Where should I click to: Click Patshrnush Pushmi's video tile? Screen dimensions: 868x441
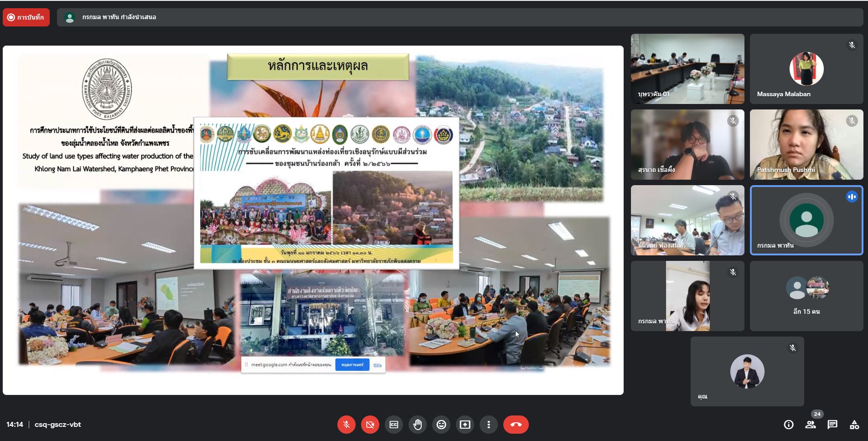(806, 144)
